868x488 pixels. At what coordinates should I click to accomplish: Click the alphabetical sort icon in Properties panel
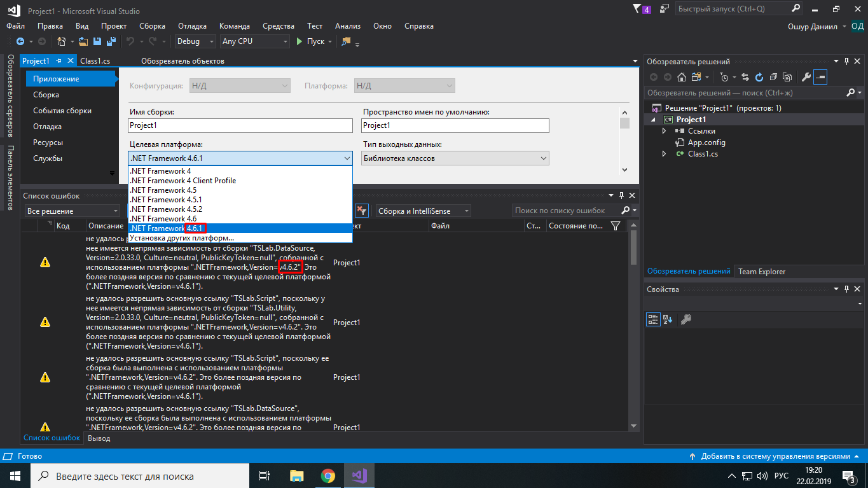point(668,319)
